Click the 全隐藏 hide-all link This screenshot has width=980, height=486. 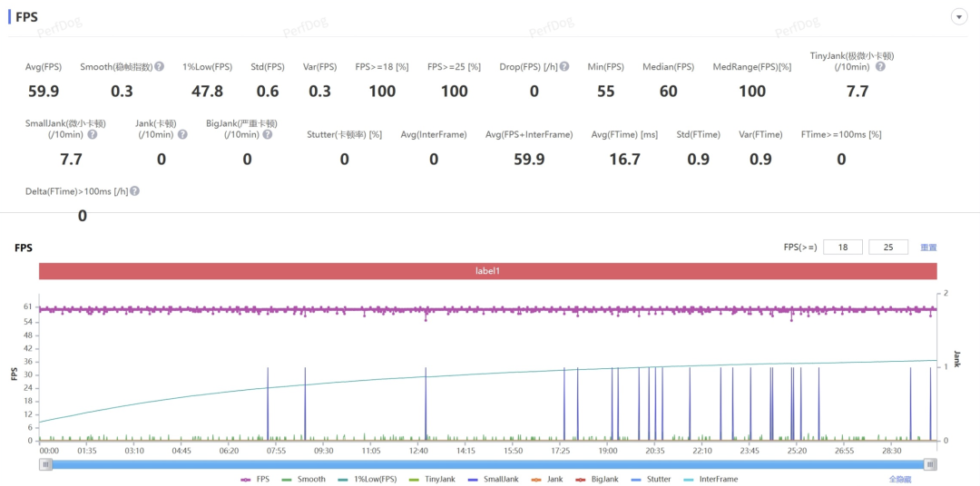[x=900, y=479]
